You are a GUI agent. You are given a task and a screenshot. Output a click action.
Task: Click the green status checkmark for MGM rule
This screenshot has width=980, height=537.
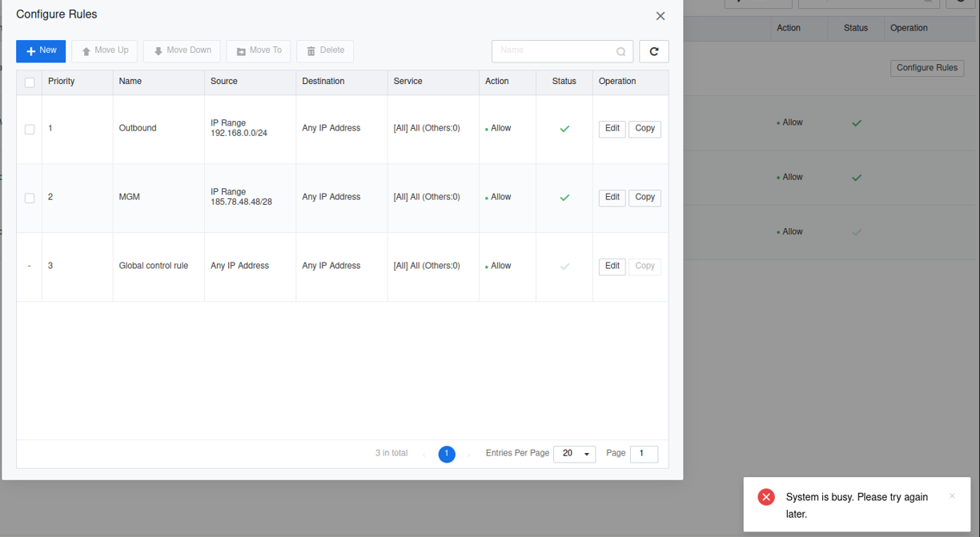point(564,198)
